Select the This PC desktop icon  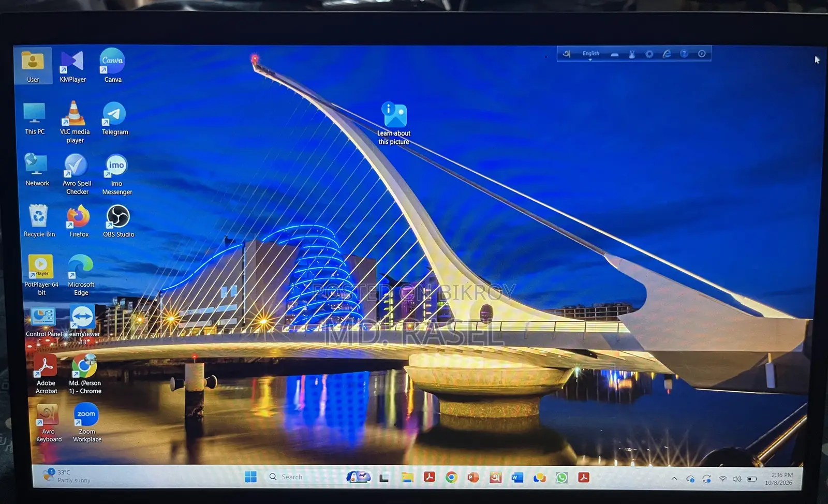(35, 118)
